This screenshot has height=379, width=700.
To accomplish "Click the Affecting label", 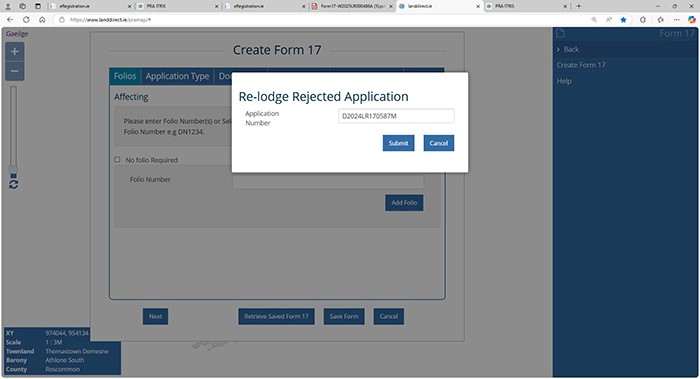I will [131, 97].
